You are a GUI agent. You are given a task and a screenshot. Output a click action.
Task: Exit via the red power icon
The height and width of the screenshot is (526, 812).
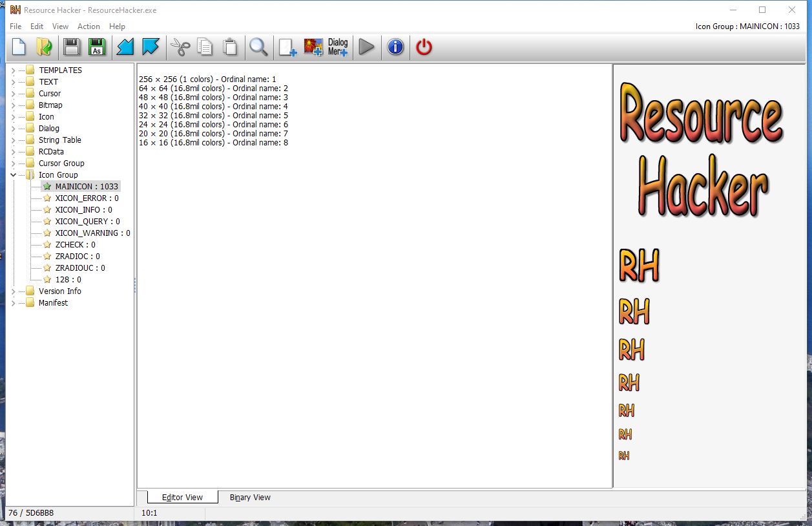[424, 47]
